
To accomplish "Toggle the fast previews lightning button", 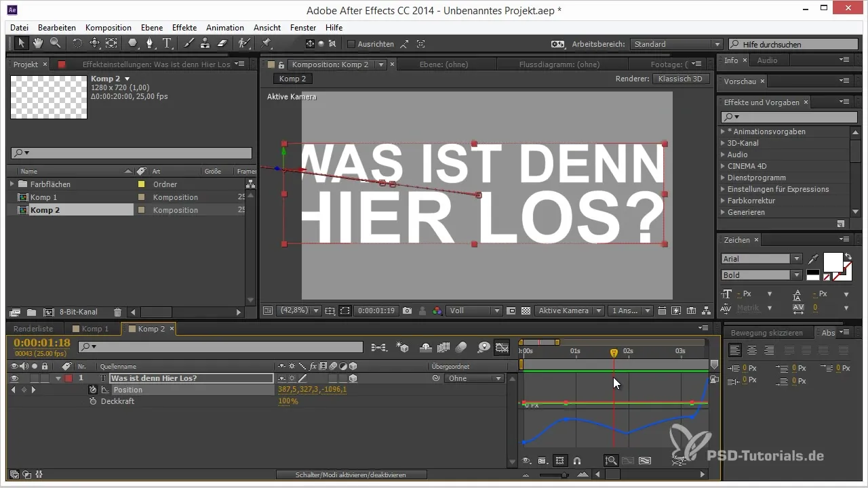I will point(675,310).
